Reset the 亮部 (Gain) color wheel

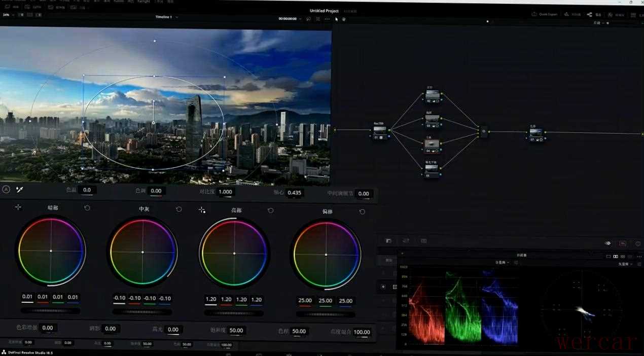click(x=271, y=210)
